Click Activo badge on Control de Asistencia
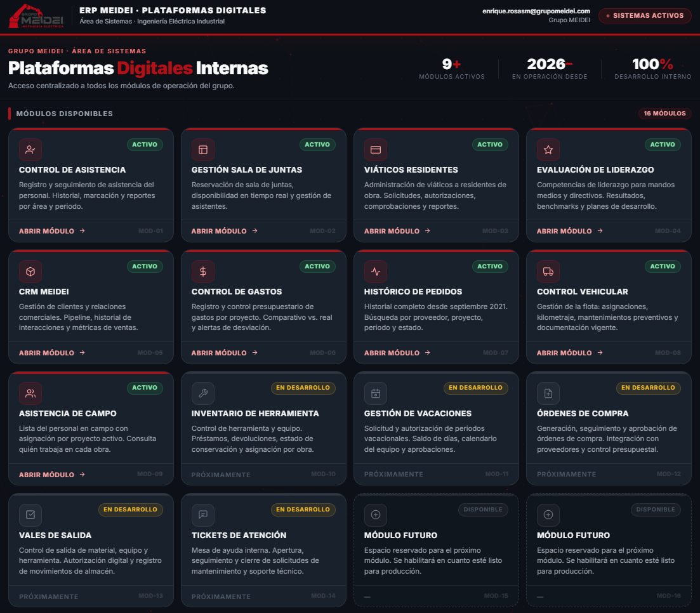This screenshot has width=700, height=613. click(145, 144)
